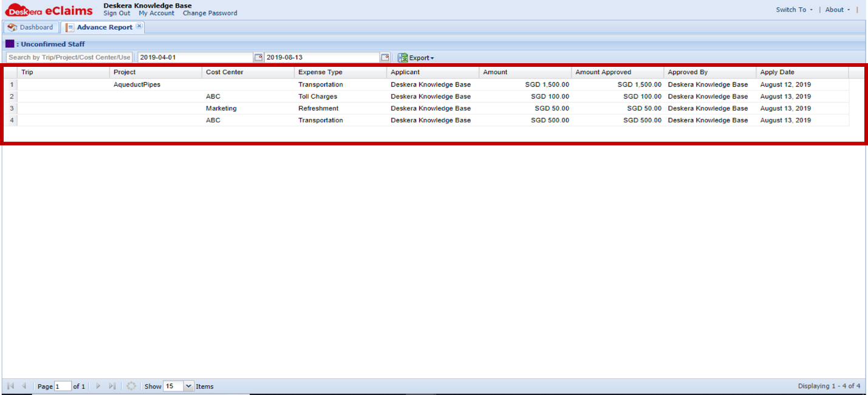Click the Marketing cost center cell

[x=248, y=108]
